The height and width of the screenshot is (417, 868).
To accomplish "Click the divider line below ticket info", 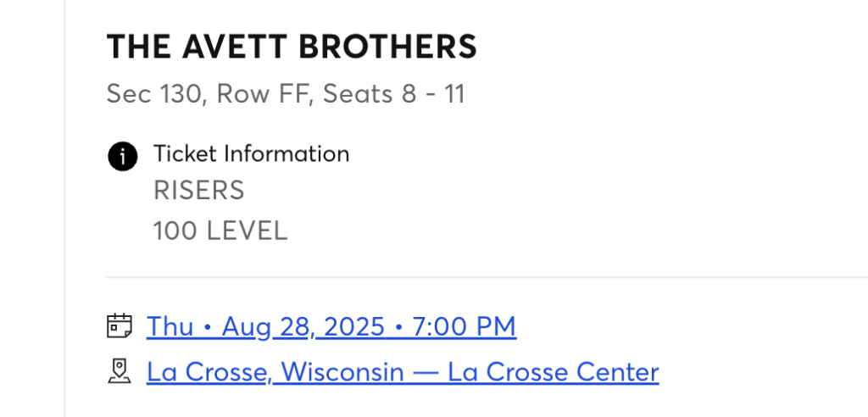I will point(487,277).
